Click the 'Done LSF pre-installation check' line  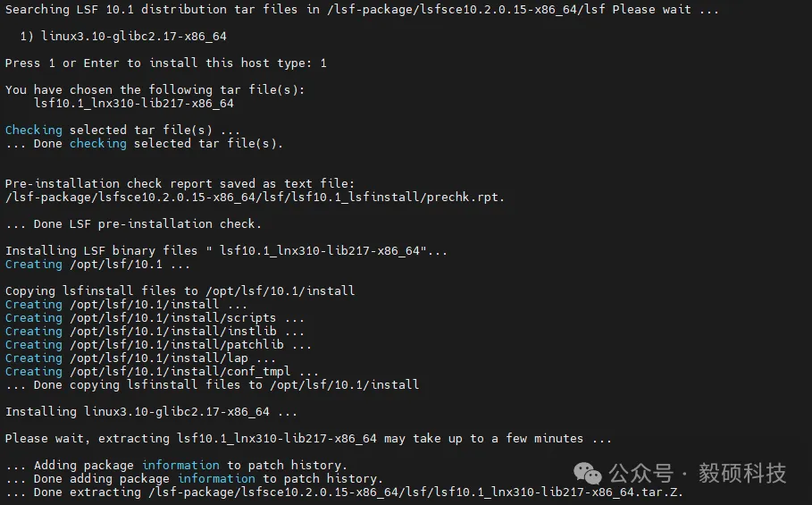133,223
